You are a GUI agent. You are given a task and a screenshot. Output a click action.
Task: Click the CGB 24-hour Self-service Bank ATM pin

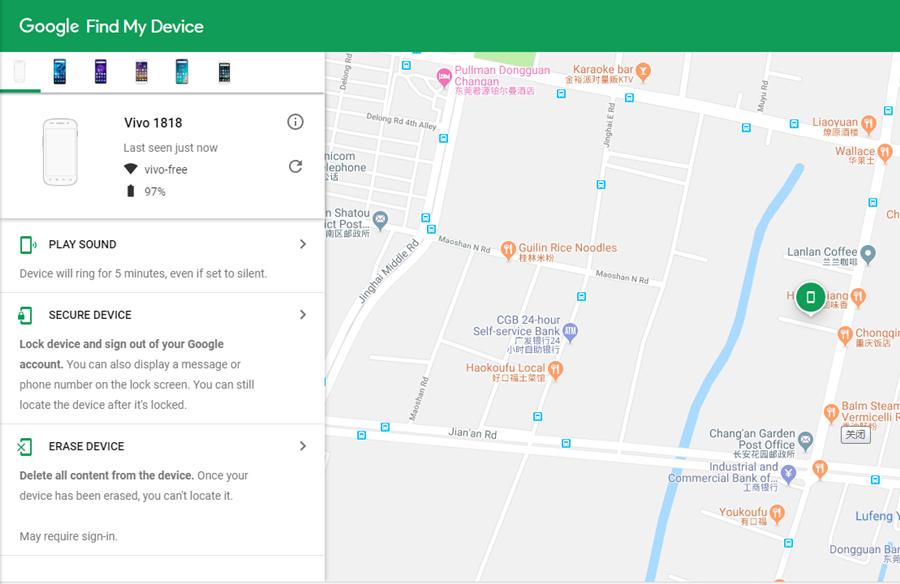coord(570,332)
